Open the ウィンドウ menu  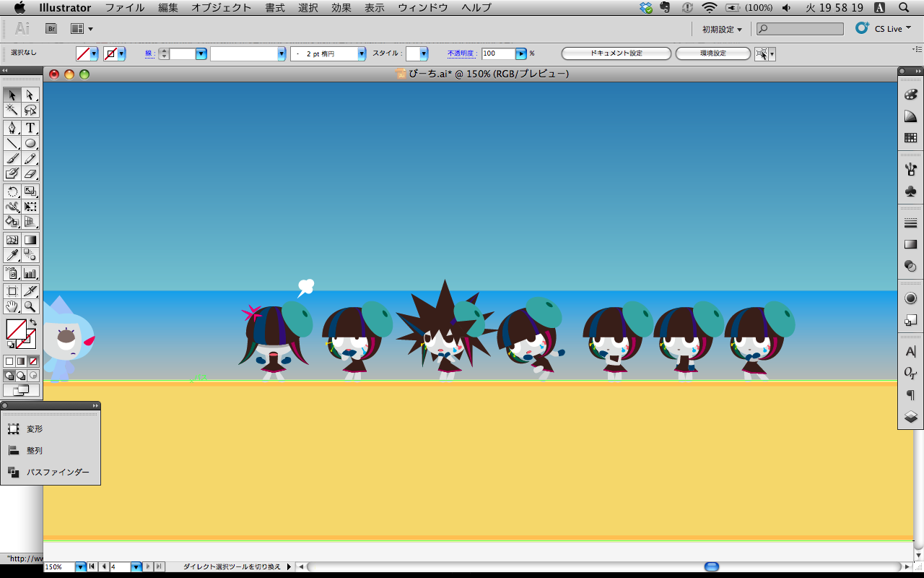coord(423,8)
